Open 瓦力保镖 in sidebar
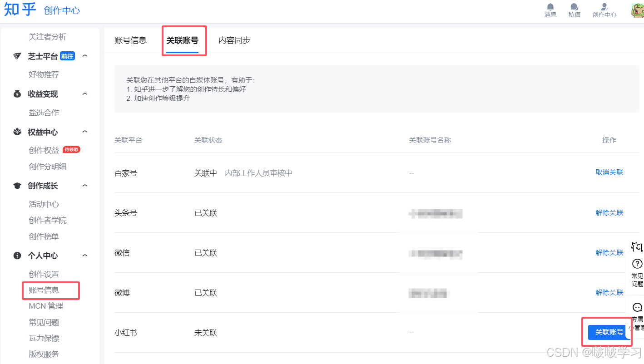This screenshot has height=364, width=644. click(44, 338)
